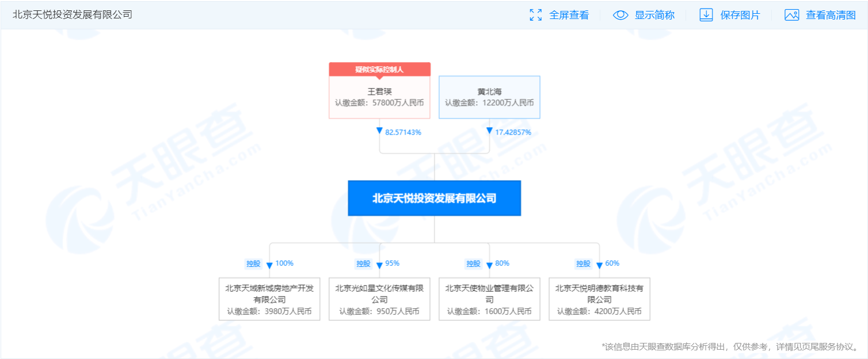Click the download icon for 保存图片

[706, 15]
